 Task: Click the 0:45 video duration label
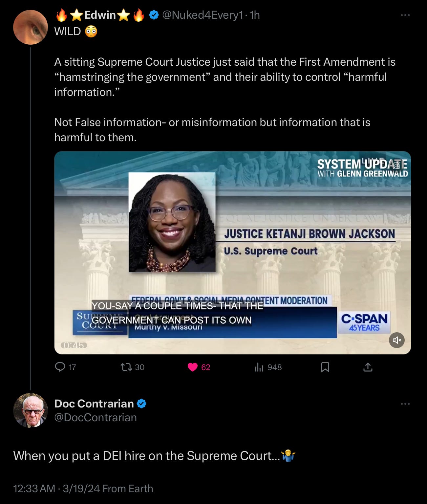74,345
